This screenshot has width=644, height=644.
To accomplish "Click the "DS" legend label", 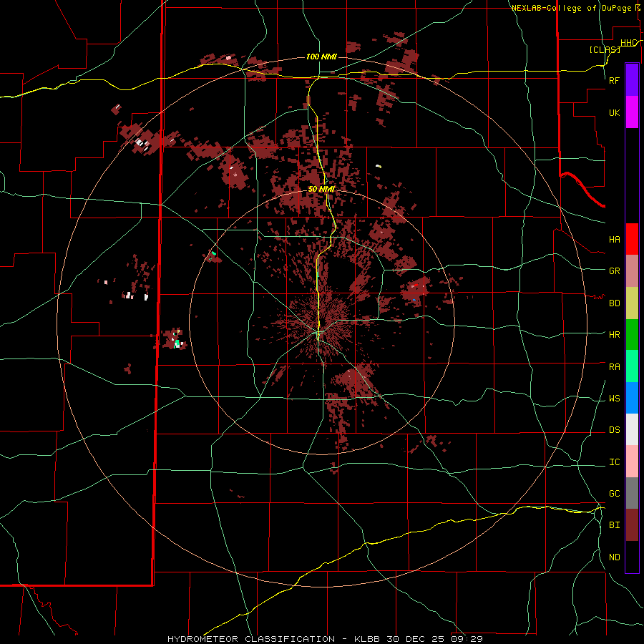I will 614,429.
